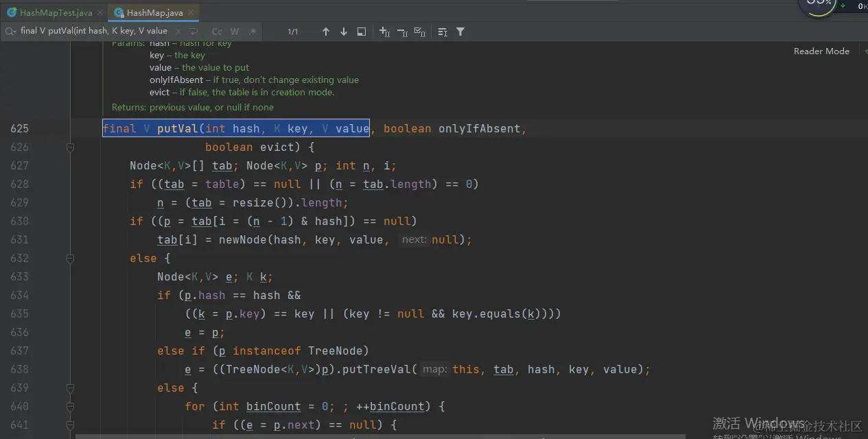Viewport: 868px width, 439px height.
Task: Open search history magnifier icon
Action: (x=11, y=32)
